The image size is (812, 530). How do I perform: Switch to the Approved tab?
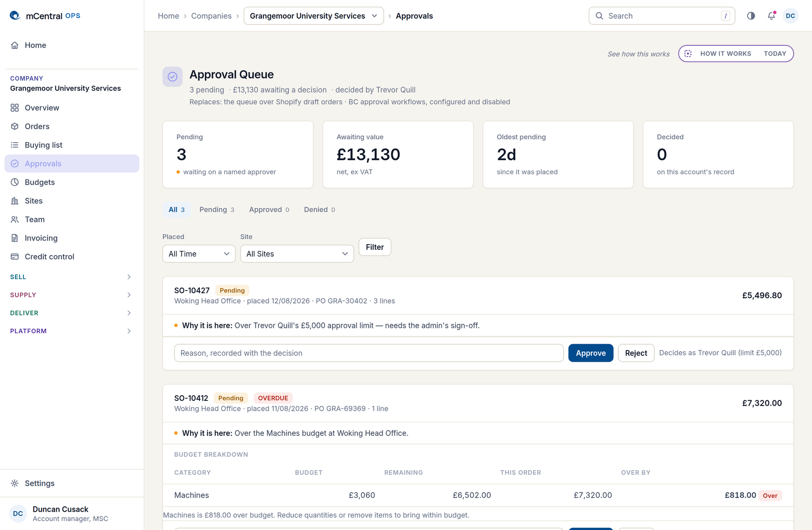pos(269,210)
